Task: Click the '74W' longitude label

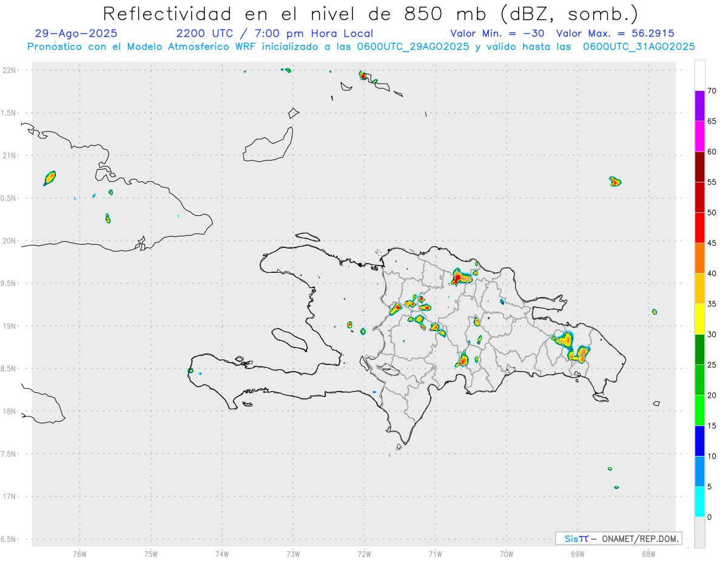Action: point(222,554)
